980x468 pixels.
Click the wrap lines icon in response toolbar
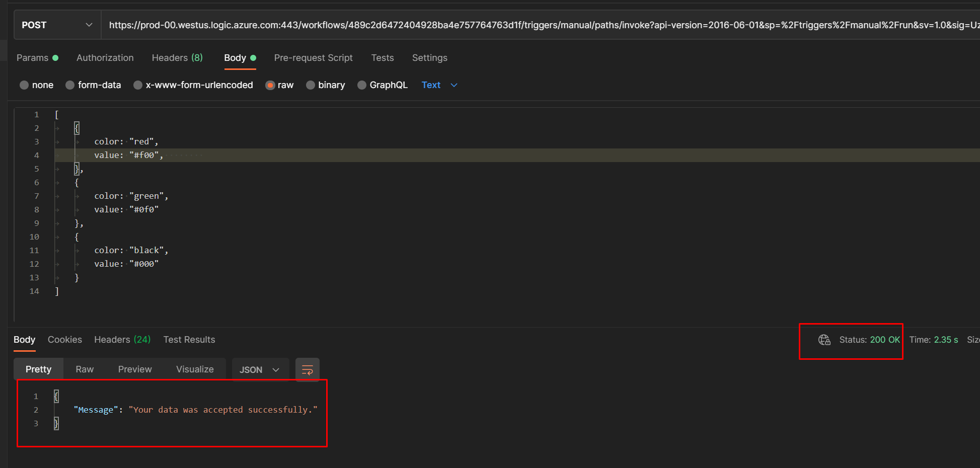(x=307, y=369)
